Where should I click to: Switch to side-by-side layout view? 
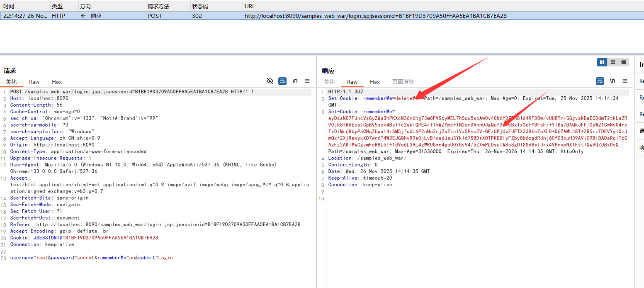click(602, 62)
